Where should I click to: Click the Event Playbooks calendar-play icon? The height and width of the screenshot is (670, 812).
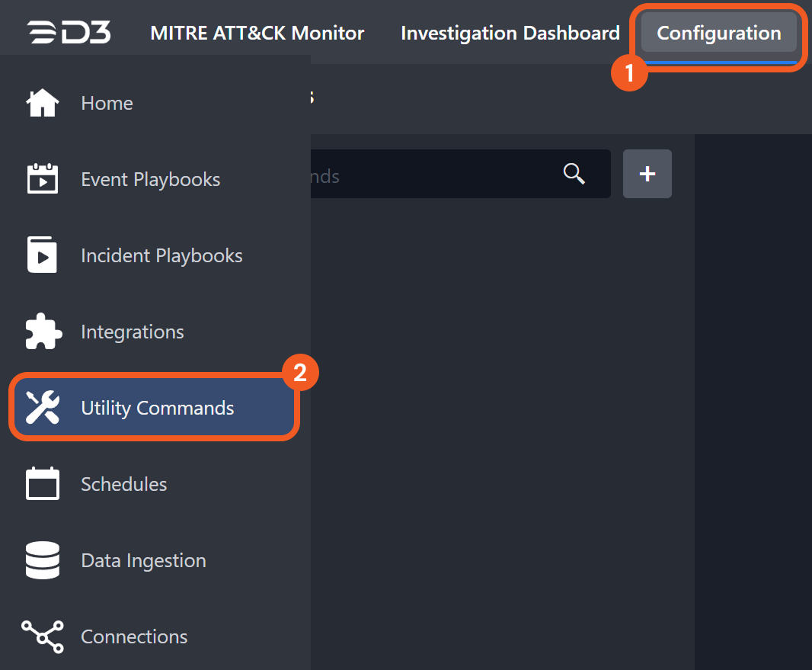pos(43,179)
